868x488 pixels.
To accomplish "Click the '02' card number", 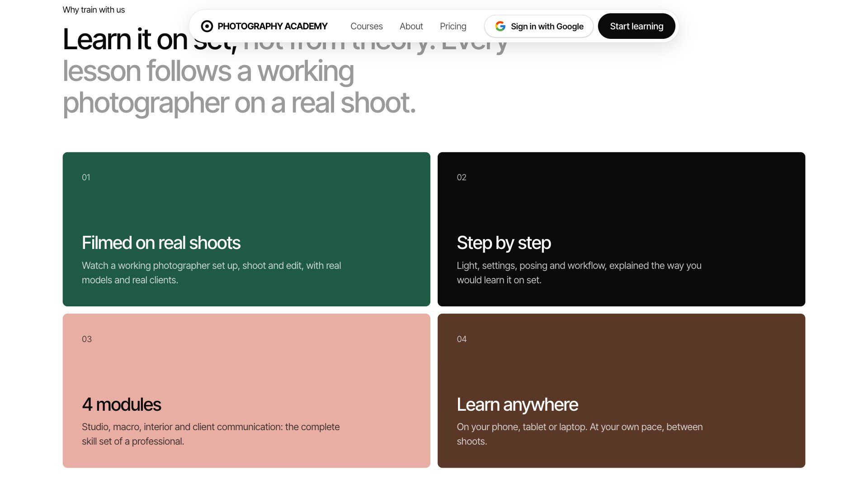I will (x=462, y=178).
